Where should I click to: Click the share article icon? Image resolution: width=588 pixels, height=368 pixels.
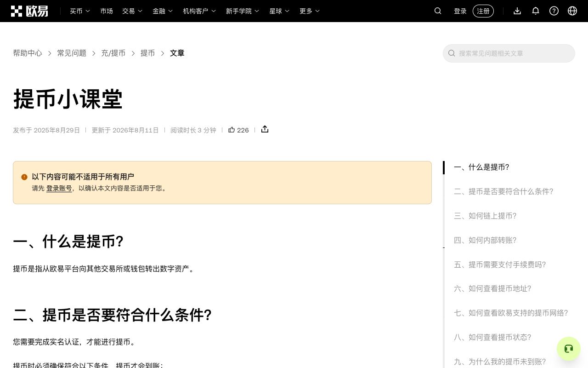tap(265, 129)
